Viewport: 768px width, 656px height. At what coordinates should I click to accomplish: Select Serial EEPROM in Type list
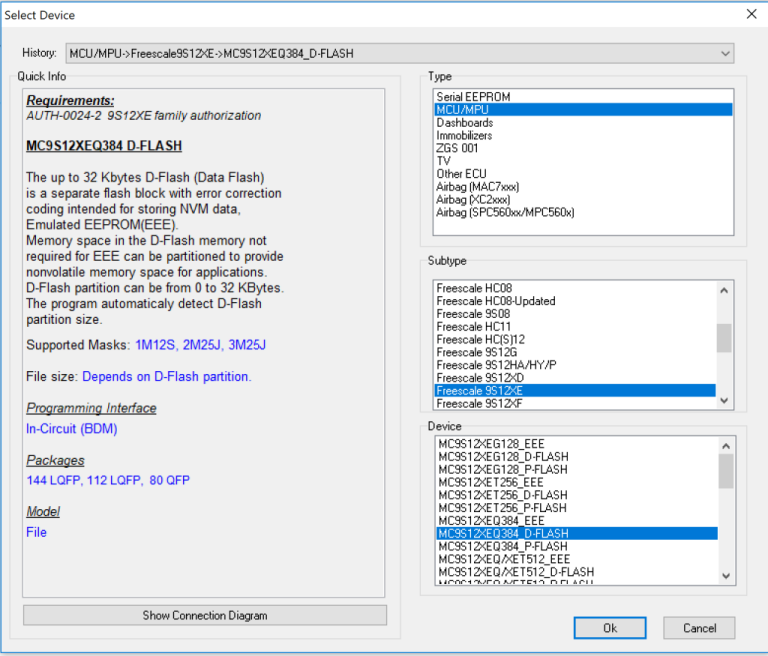pos(583,97)
